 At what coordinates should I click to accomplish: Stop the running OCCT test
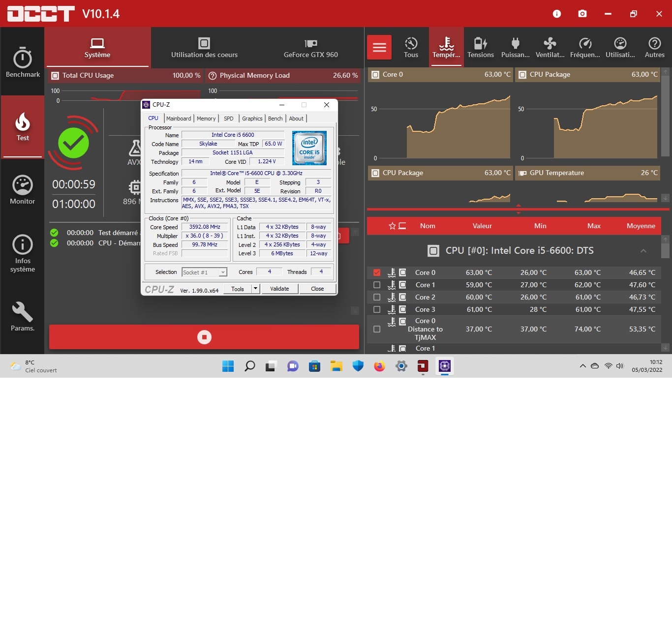click(204, 337)
